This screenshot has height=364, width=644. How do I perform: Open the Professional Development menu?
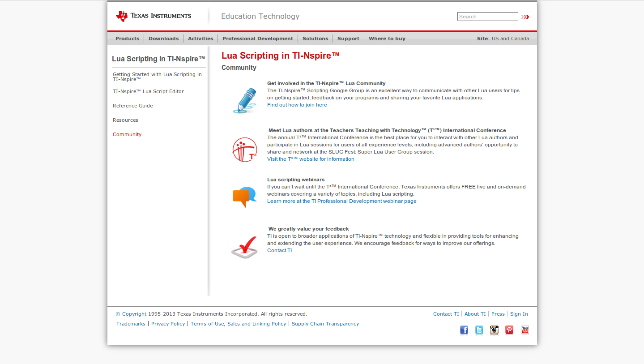[x=258, y=39]
